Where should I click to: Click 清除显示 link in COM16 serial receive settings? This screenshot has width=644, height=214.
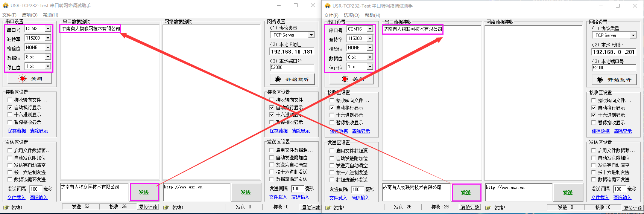click(361, 131)
